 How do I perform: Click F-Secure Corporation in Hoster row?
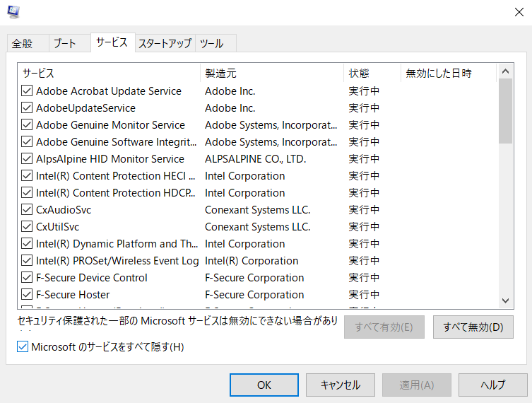coord(254,295)
